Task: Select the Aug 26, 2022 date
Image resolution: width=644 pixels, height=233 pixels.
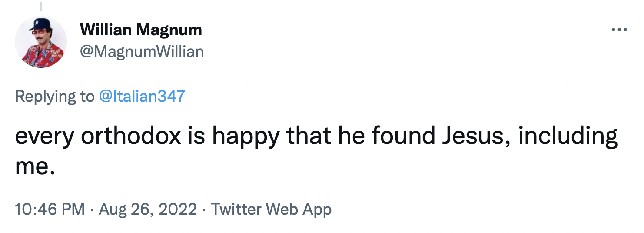Action: pos(148,209)
